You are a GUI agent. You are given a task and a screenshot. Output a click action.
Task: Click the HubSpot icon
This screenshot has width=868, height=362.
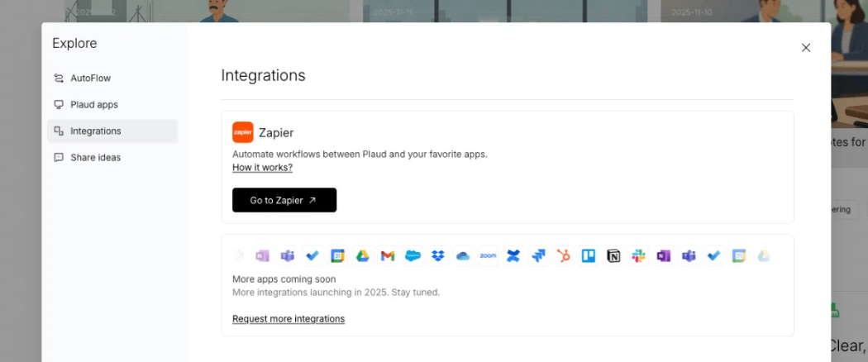click(564, 255)
